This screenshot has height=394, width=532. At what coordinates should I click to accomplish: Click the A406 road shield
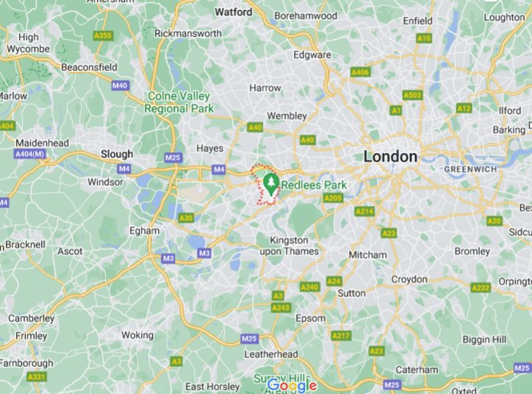point(360,72)
